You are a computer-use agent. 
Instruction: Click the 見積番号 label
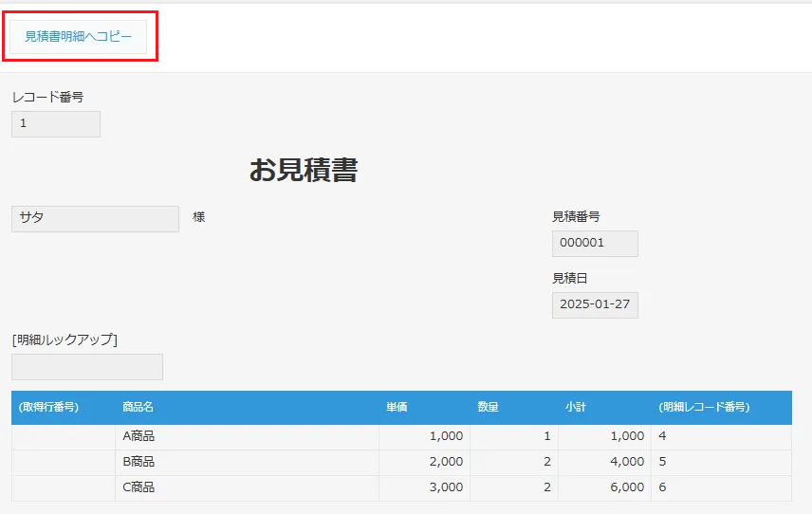576,217
